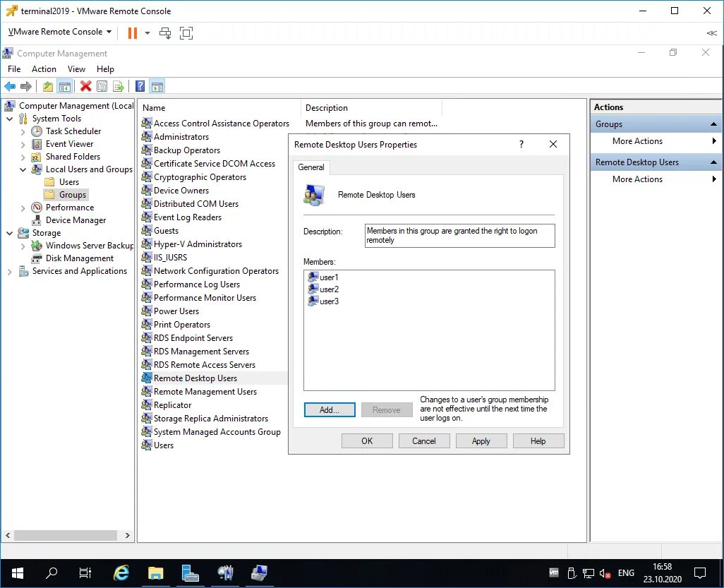Launch Internet Explorer from the taskbar

coord(121,573)
